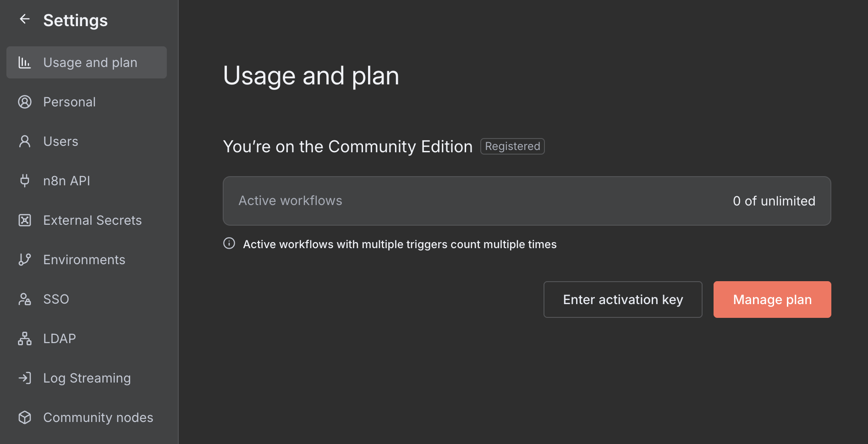The image size is (868, 444).
Task: Select the Usage and plan label in sidebar
Action: tap(90, 62)
